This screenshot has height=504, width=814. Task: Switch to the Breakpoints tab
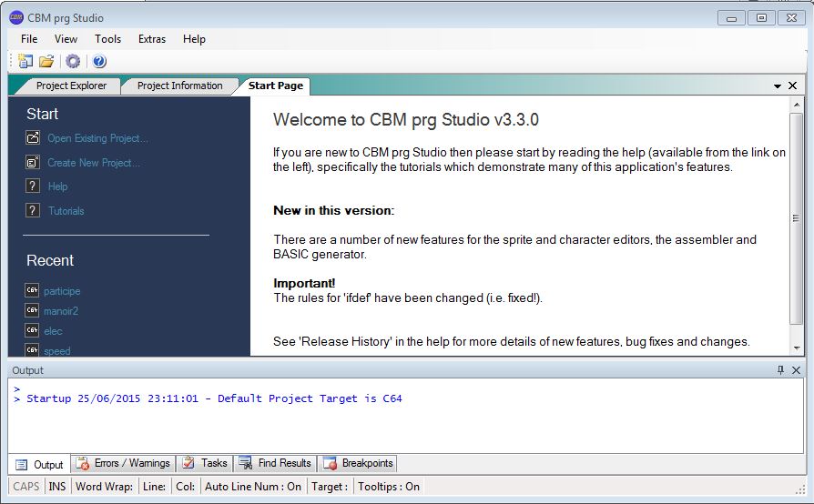click(x=358, y=463)
